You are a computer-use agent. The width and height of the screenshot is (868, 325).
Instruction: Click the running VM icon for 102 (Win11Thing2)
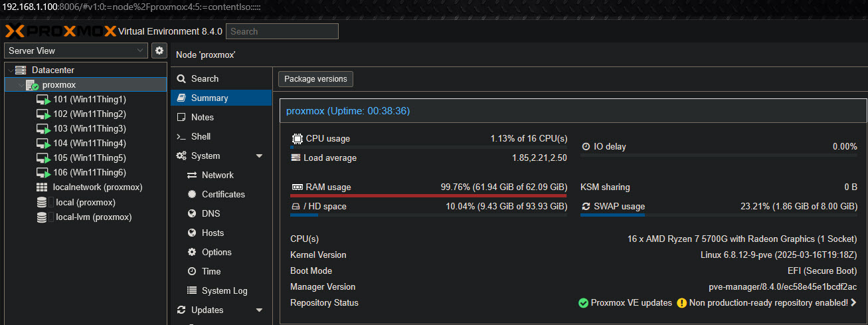point(43,114)
